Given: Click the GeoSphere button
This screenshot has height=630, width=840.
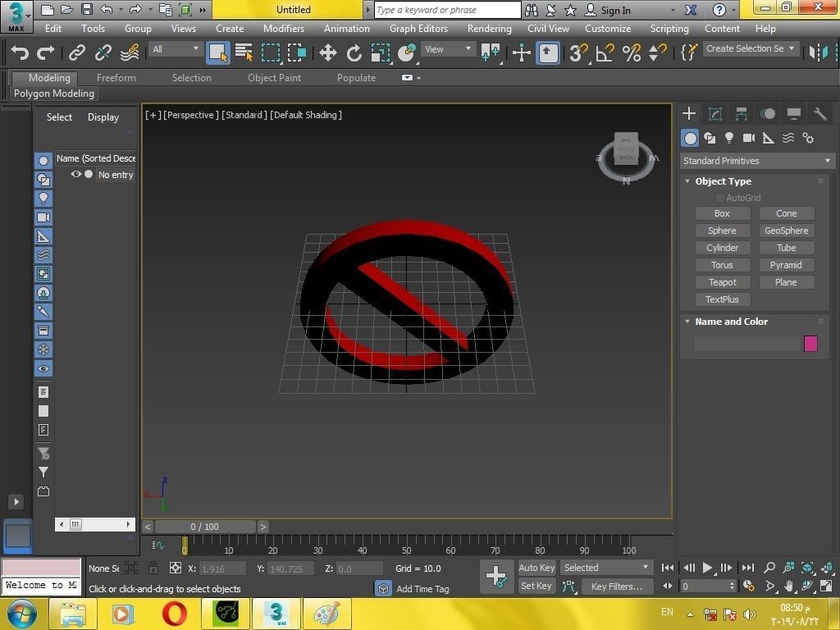Looking at the screenshot, I should coord(787,231).
